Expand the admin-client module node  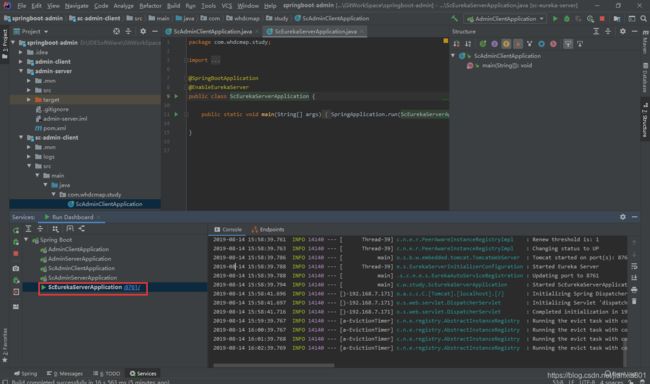pyautogui.click(x=21, y=61)
